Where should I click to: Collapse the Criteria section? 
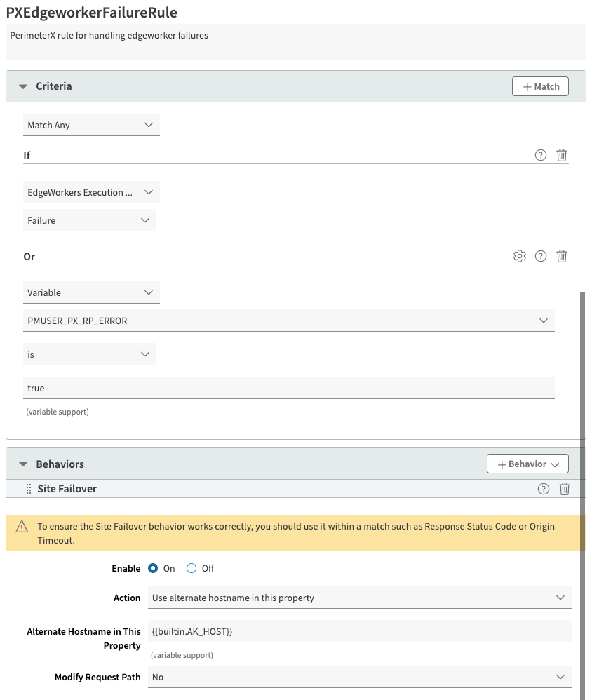point(23,86)
